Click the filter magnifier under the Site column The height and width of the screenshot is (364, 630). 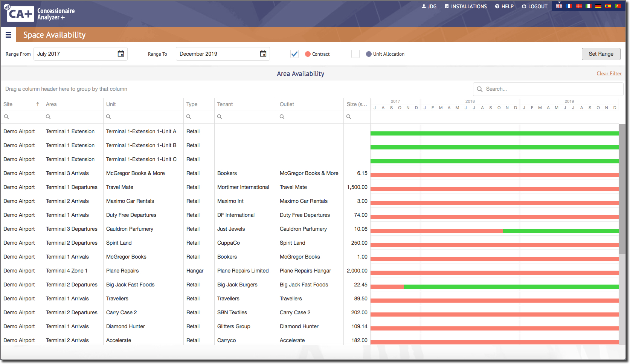pos(6,117)
